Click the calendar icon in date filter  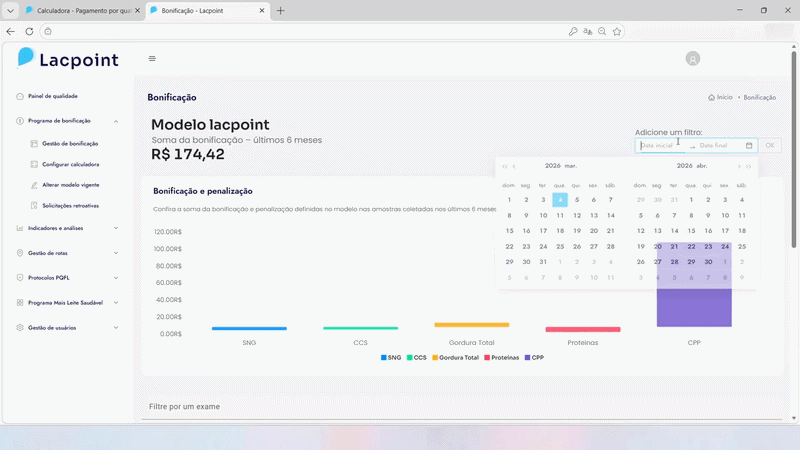749,145
